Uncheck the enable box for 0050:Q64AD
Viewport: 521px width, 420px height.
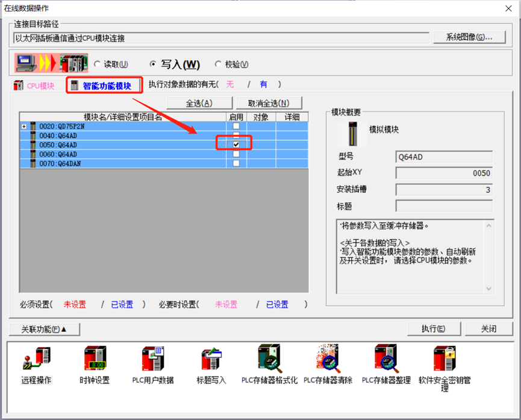(x=236, y=145)
